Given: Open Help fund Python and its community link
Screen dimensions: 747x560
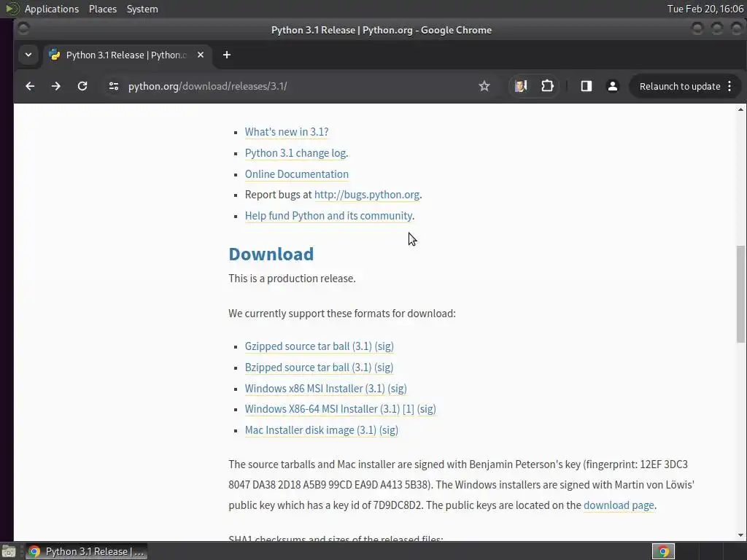Looking at the screenshot, I should [x=328, y=216].
